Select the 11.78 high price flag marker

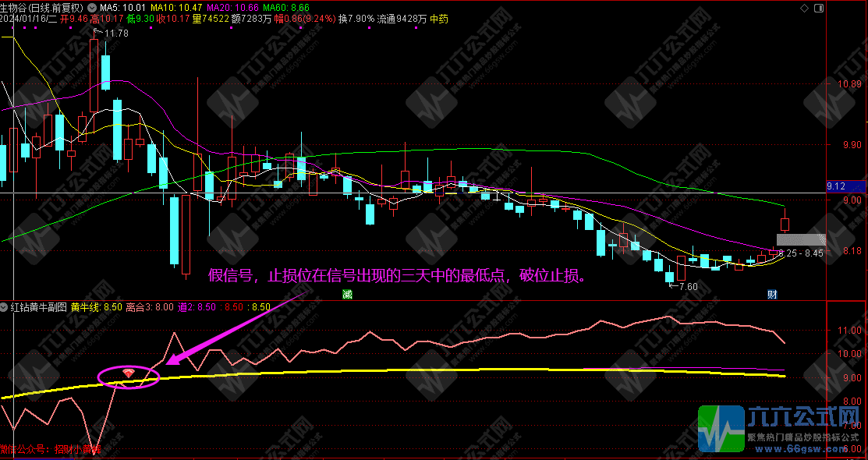[x=112, y=33]
